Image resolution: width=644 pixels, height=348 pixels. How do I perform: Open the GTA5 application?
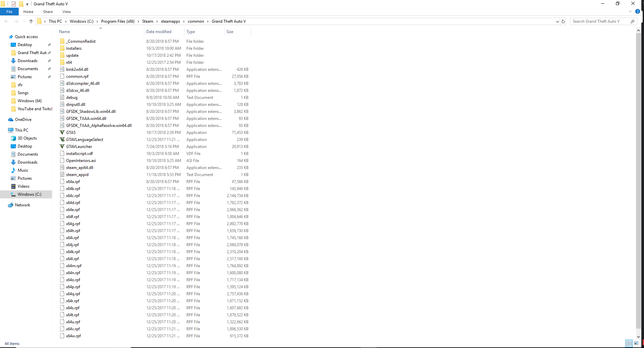71,132
